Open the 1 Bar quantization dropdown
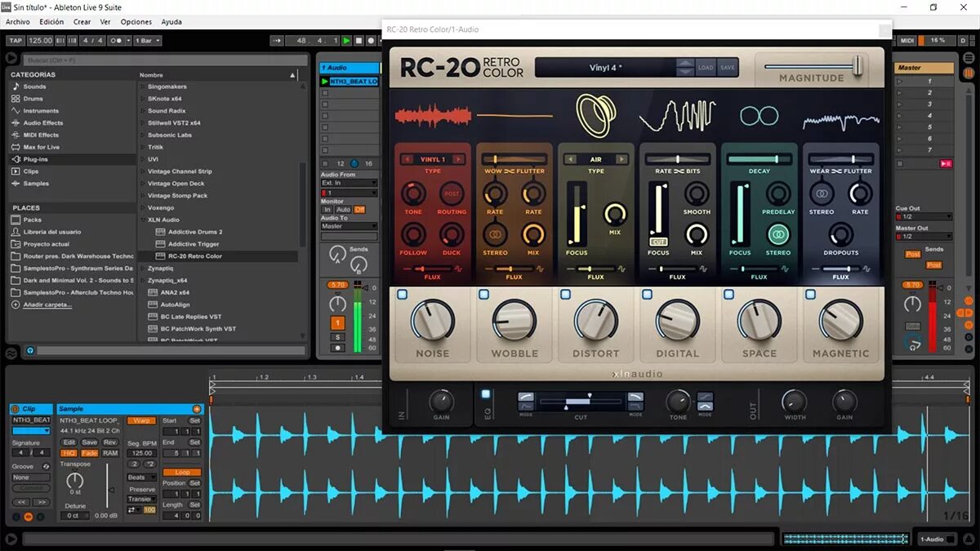Viewport: 980px width, 551px height. click(148, 40)
